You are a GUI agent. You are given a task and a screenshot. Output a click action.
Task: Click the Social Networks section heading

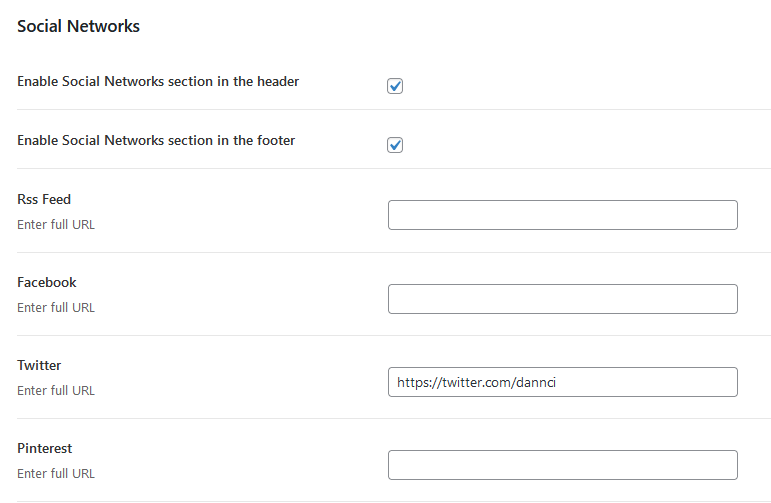coord(78,26)
